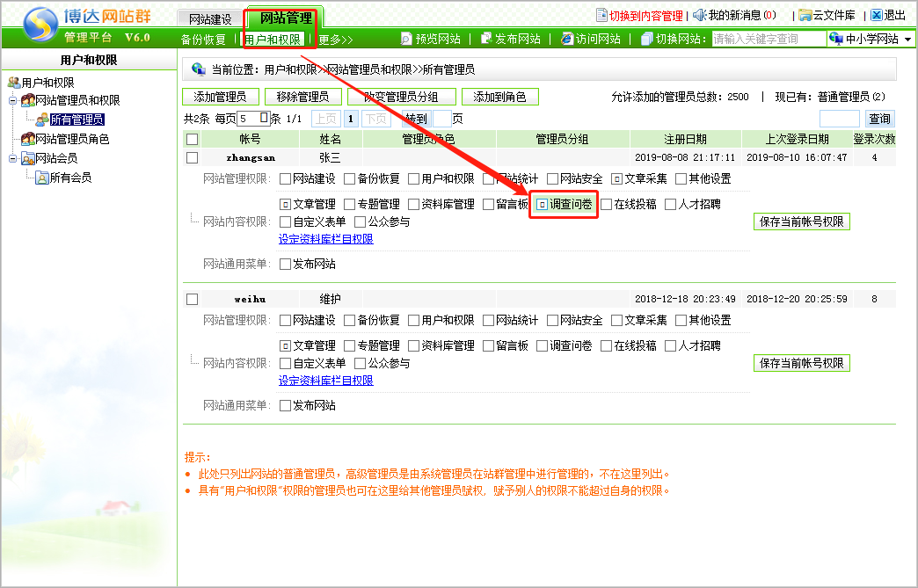Collapse the 网站会员 tree node

13,158
